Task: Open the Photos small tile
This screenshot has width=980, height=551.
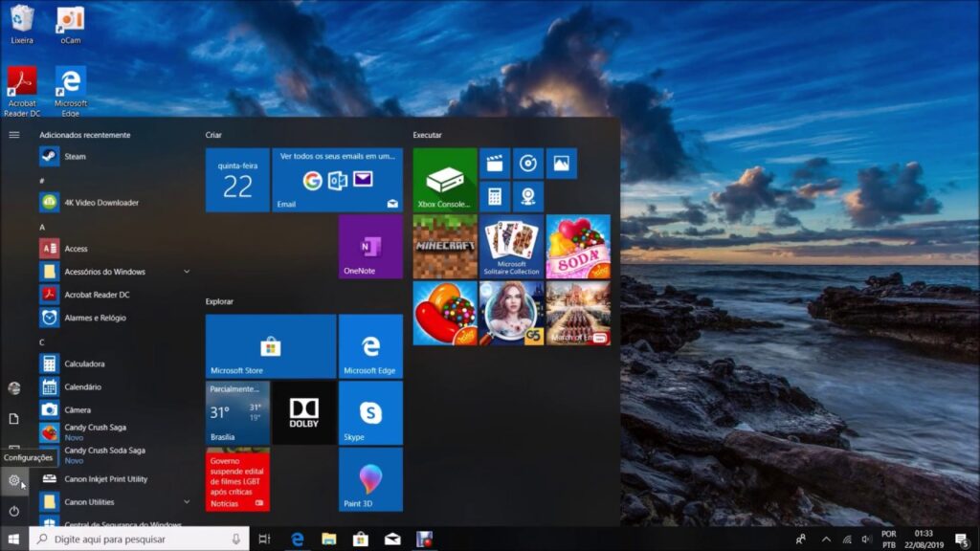Action: pyautogui.click(x=561, y=164)
